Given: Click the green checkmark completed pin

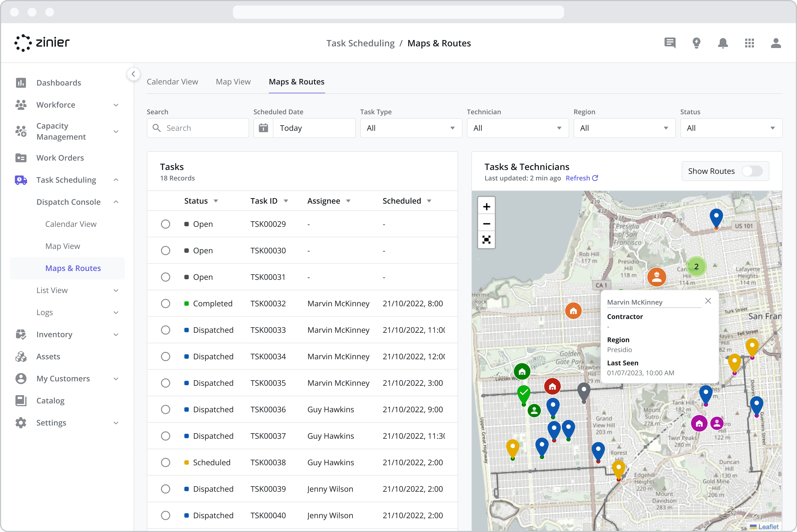Looking at the screenshot, I should coord(524,394).
